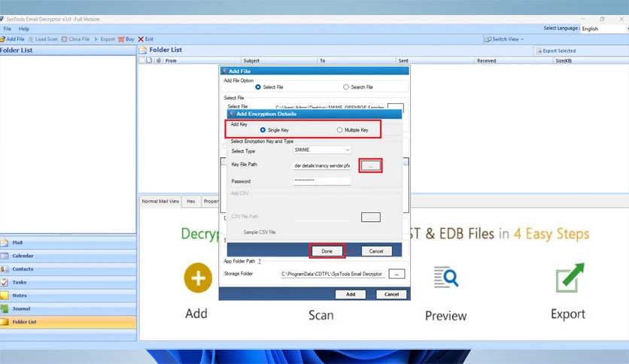Click the Subject column header
Image resolution: width=629 pixels, height=364 pixels.
(x=251, y=60)
